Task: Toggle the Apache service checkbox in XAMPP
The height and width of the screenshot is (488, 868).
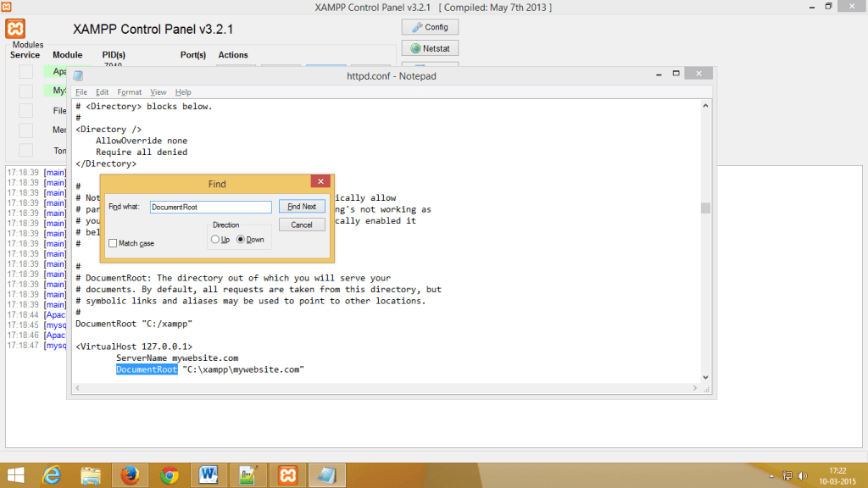Action: coord(25,71)
